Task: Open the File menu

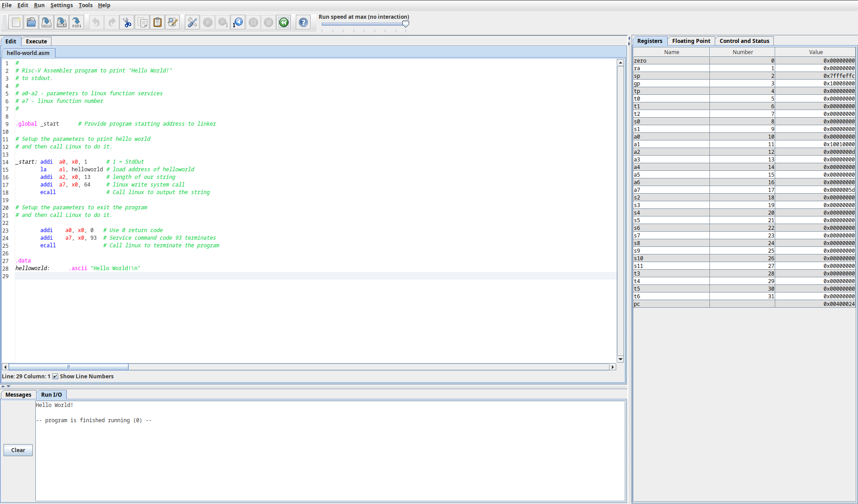Action: (x=7, y=5)
